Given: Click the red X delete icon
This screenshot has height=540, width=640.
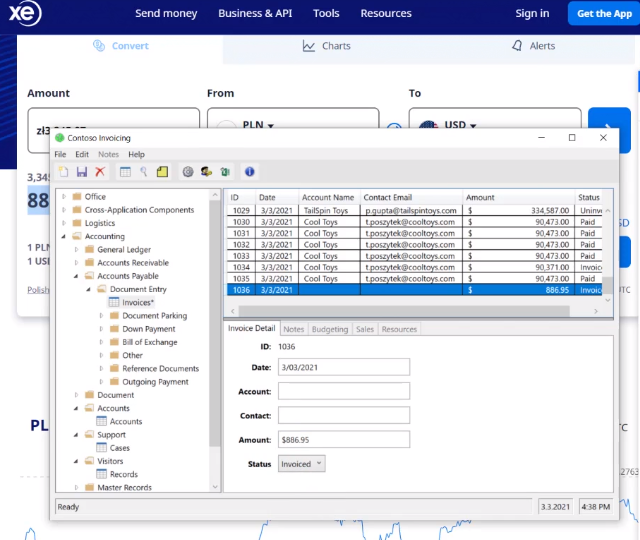Looking at the screenshot, I should tap(100, 172).
